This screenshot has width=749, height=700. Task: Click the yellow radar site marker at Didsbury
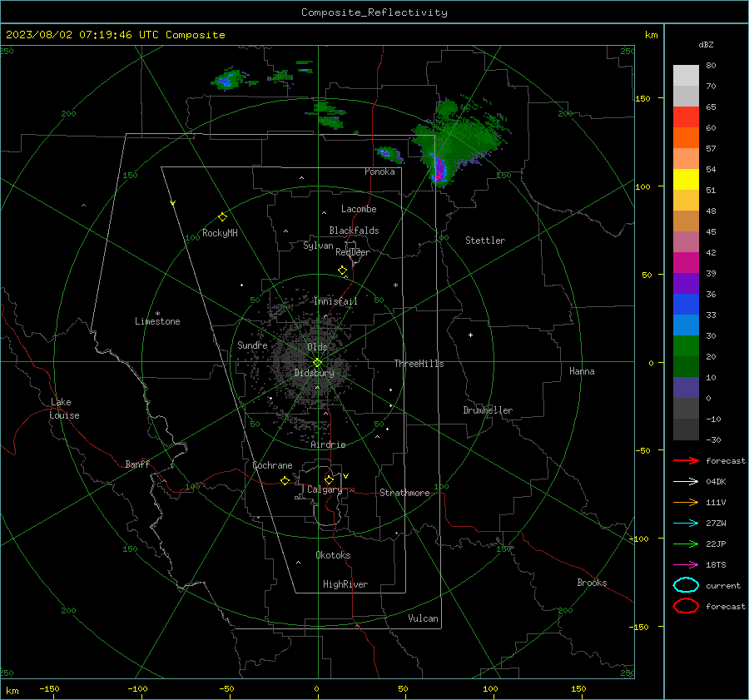317,363
